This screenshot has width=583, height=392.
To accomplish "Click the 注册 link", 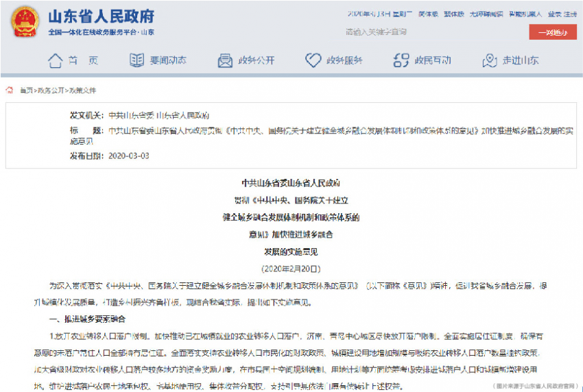I will [x=571, y=14].
